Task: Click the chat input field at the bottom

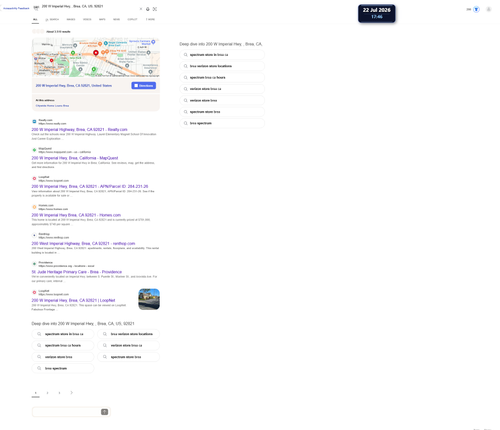Action: [67, 412]
